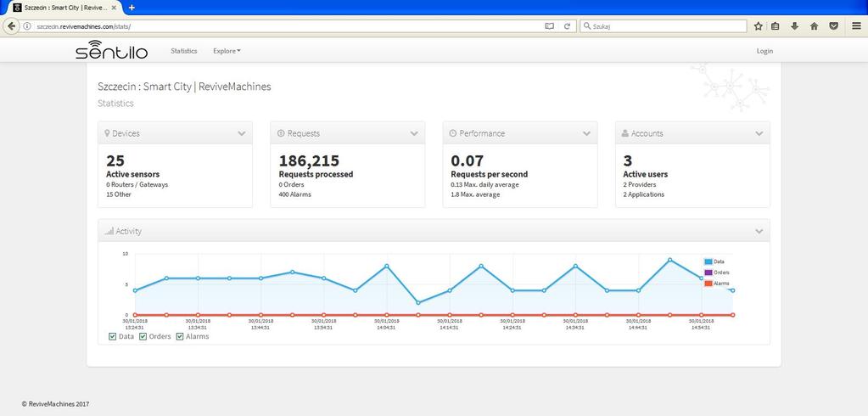
Task: Click the Pocket icon in toolbar
Action: pos(834,26)
